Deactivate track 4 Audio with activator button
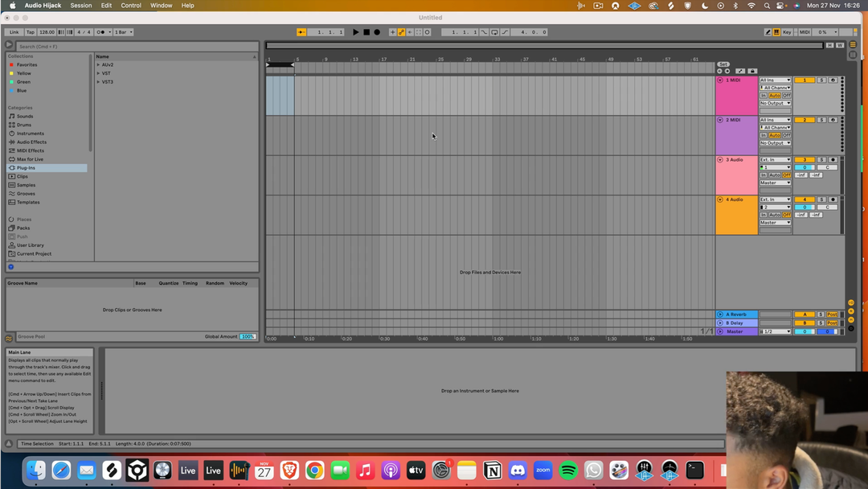This screenshot has height=489, width=868. pyautogui.click(x=805, y=199)
